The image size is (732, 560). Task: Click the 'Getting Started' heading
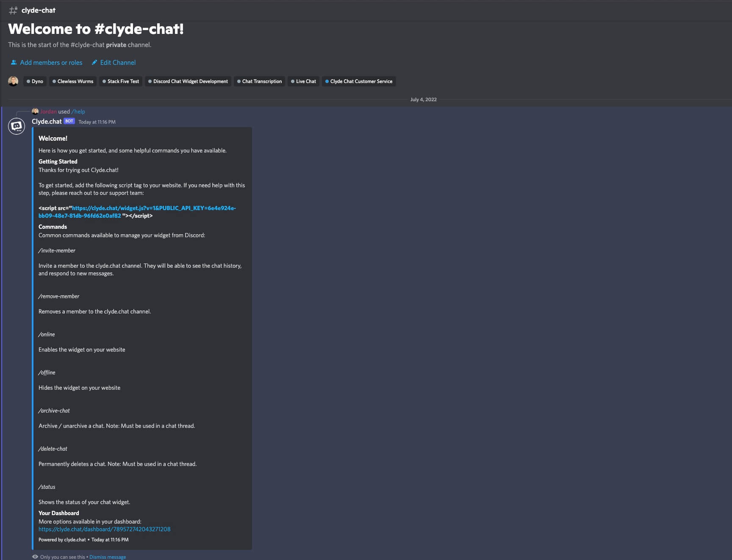pyautogui.click(x=58, y=161)
